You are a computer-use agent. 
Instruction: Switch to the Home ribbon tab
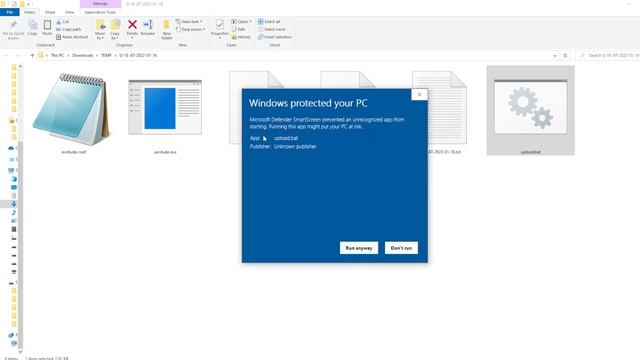(29, 12)
